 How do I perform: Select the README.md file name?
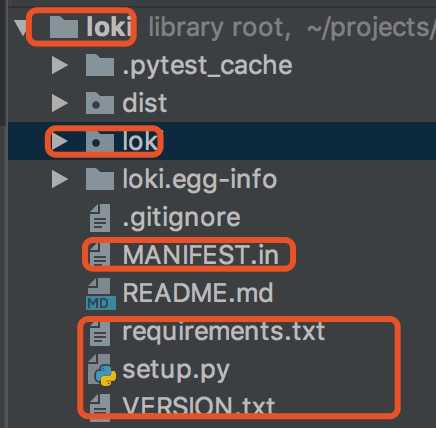point(198,293)
